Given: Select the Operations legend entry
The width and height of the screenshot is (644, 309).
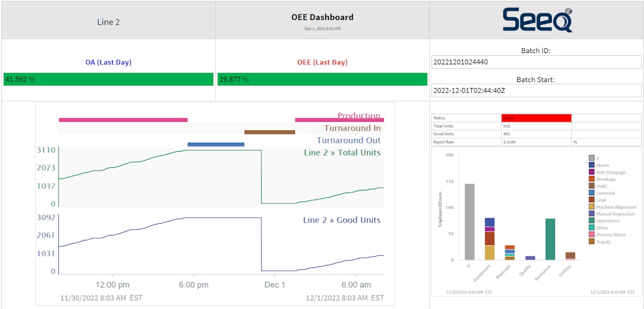Looking at the screenshot, I should [608, 220].
